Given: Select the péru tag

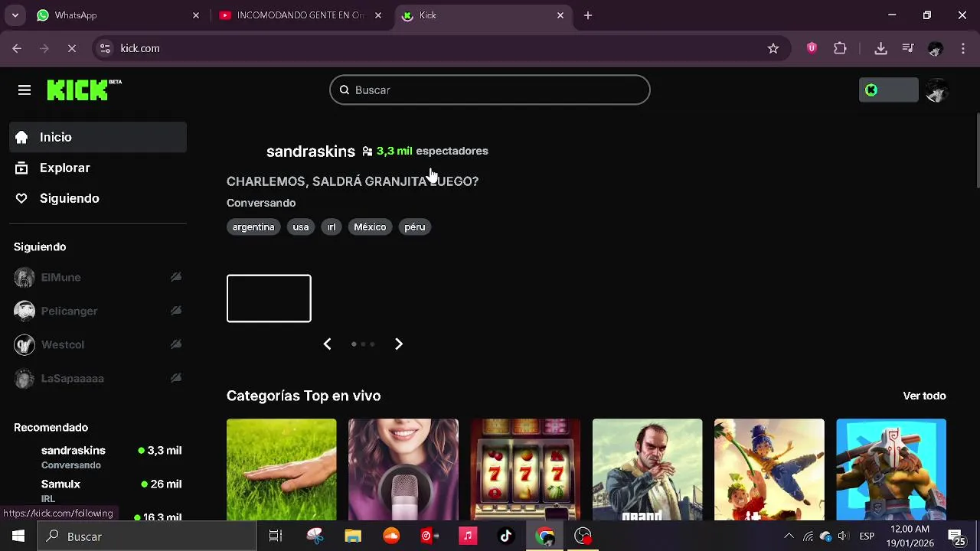Looking at the screenshot, I should [x=415, y=227].
